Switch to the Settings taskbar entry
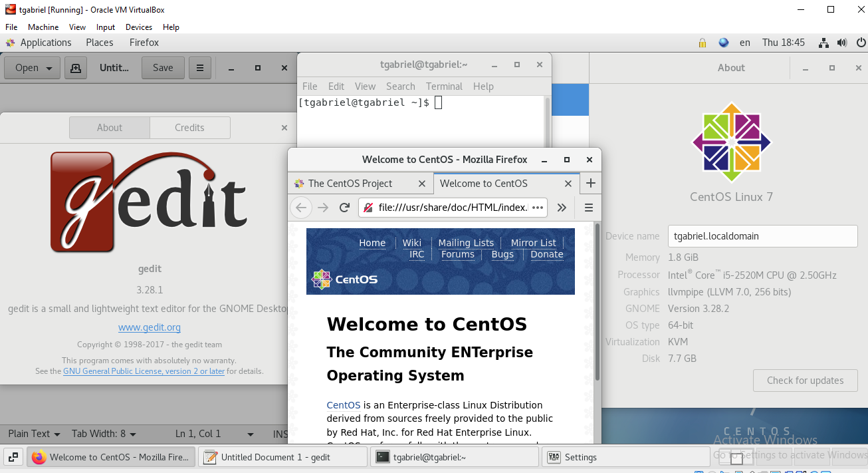 pos(626,457)
